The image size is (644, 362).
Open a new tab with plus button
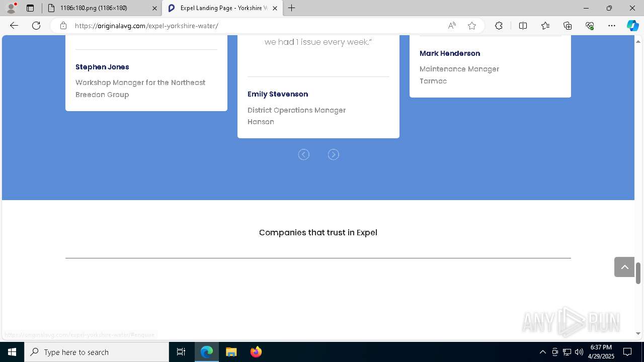292,8
